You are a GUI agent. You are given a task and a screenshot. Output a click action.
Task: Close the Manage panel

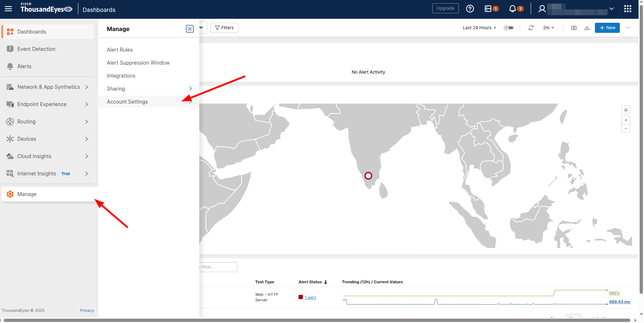tap(190, 29)
